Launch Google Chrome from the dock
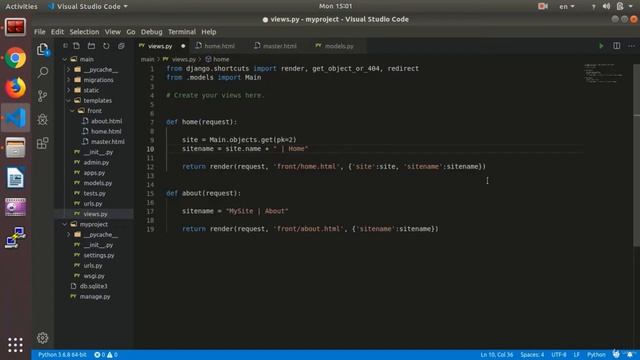Viewport: 640px width, 360px height. tap(16, 58)
